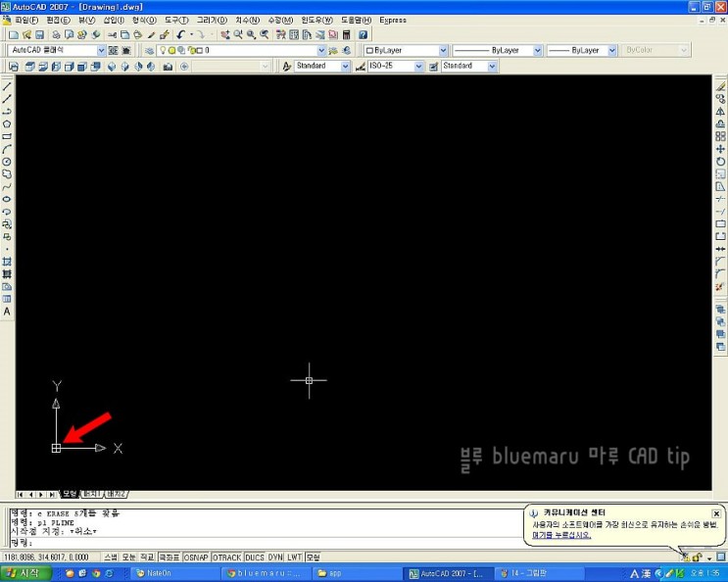Select the Circle draw tool
This screenshot has height=582, width=728.
[7, 162]
